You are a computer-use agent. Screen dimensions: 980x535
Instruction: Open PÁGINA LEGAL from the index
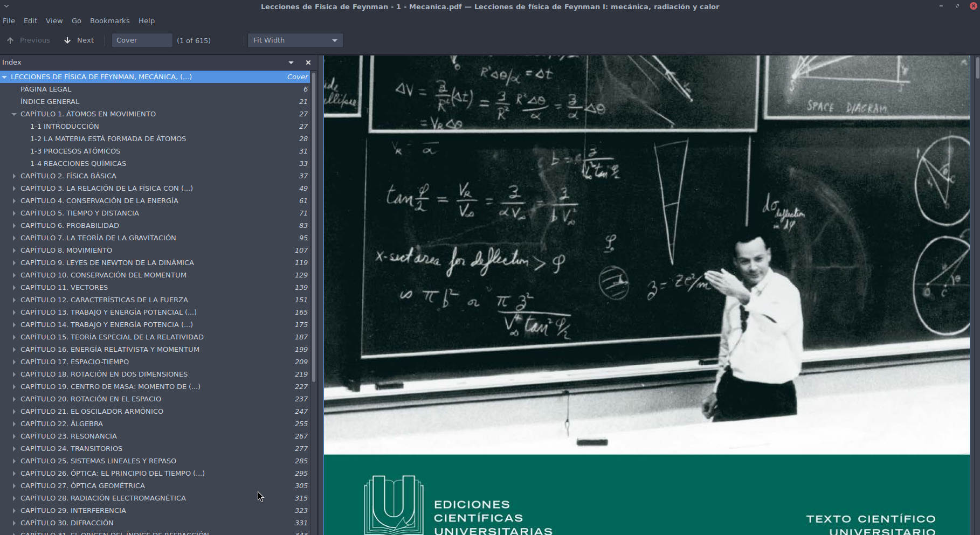coord(46,89)
